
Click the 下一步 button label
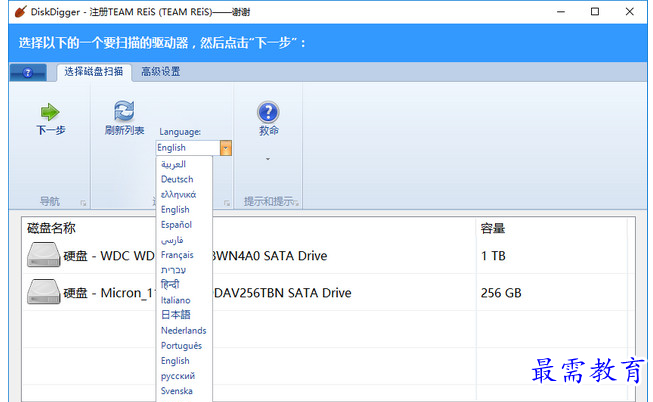click(50, 130)
